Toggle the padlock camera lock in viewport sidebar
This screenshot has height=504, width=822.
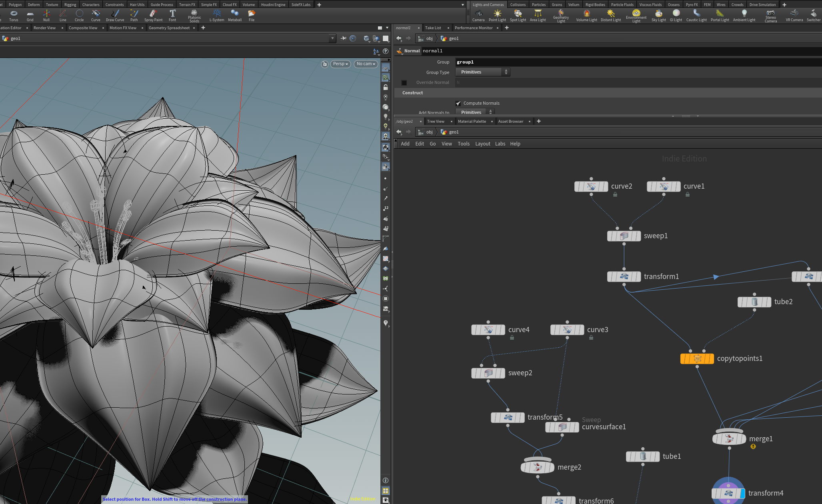(386, 87)
